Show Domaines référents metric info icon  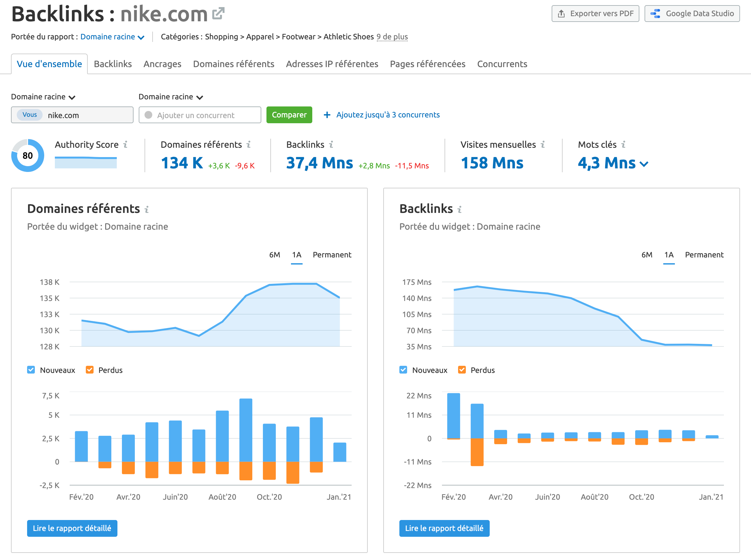[x=248, y=145]
